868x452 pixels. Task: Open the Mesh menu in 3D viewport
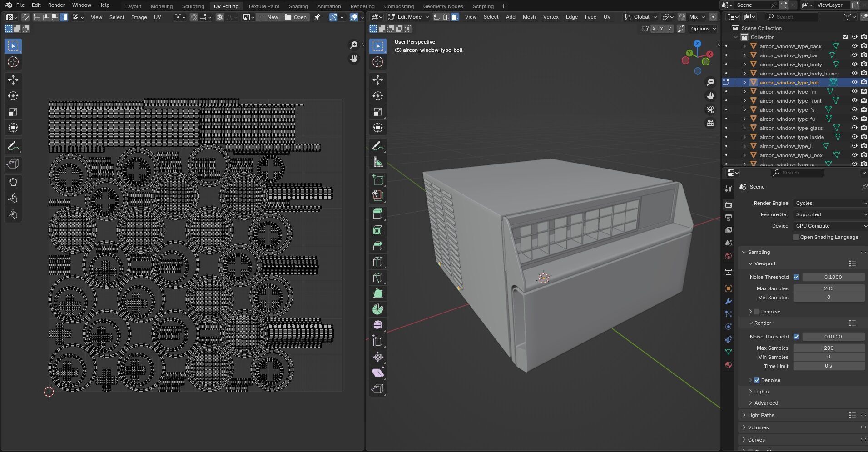click(x=529, y=17)
